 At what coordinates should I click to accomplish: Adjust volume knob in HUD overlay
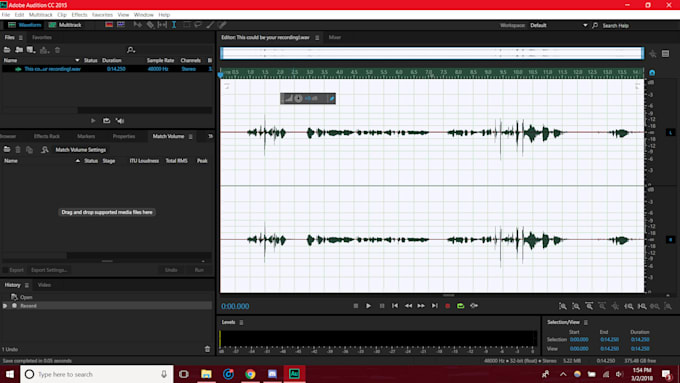tap(298, 98)
